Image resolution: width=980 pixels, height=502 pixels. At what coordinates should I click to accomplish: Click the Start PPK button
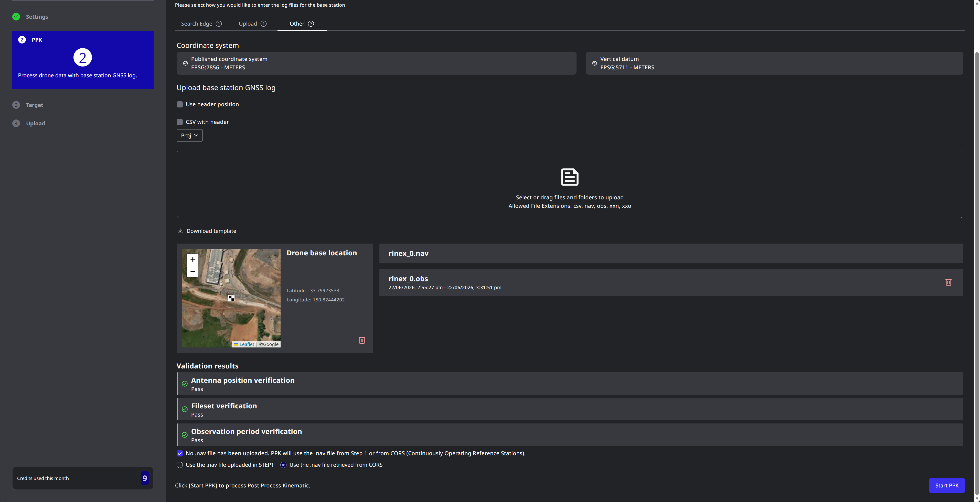[x=947, y=485]
